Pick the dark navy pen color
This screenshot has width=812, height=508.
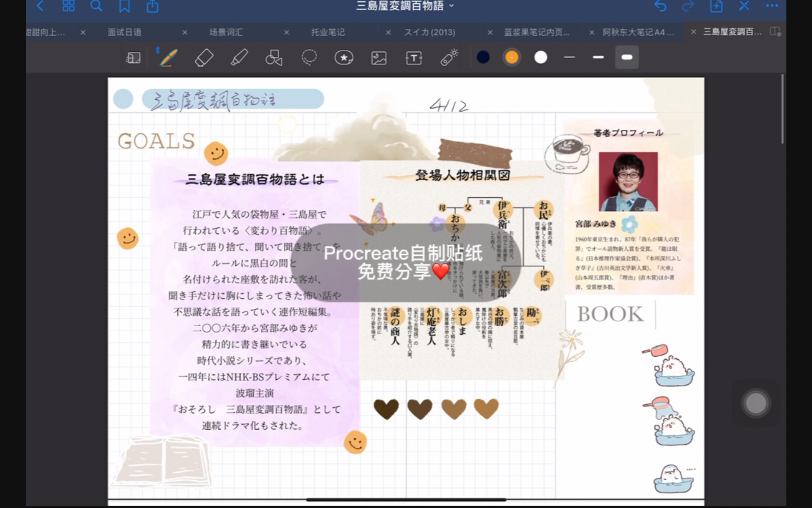(483, 57)
